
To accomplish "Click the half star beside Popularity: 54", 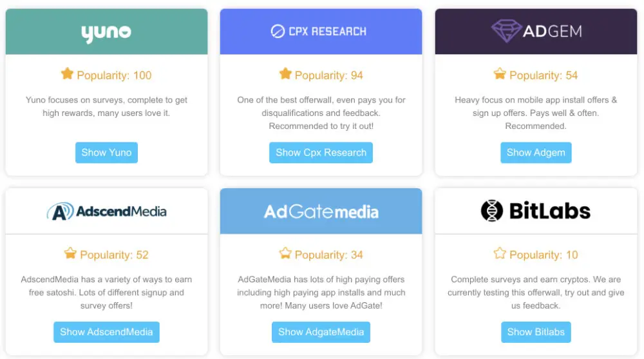I will [500, 74].
